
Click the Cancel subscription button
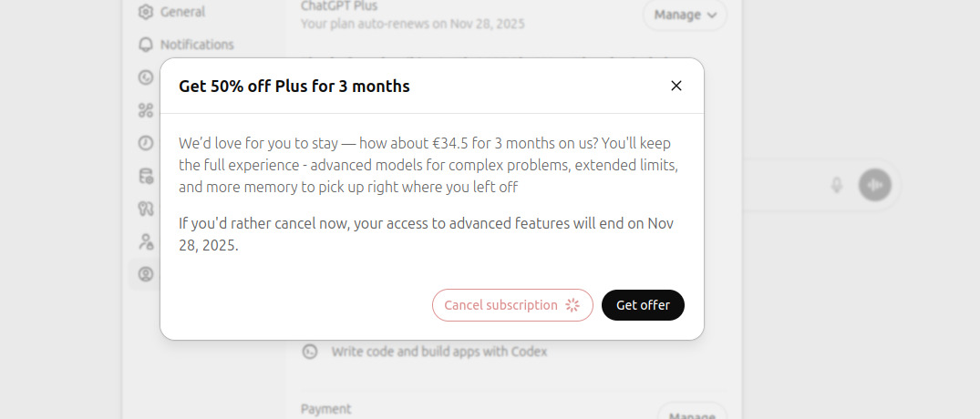click(x=512, y=305)
